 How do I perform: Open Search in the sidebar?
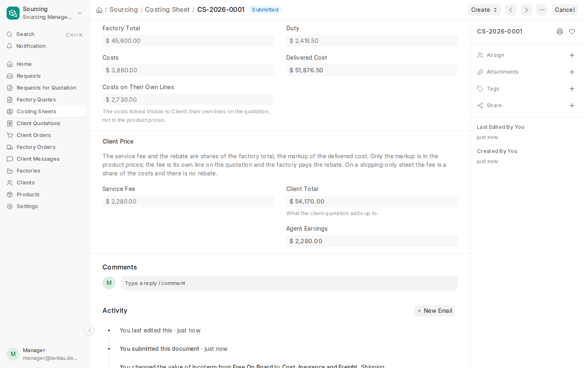(x=45, y=34)
